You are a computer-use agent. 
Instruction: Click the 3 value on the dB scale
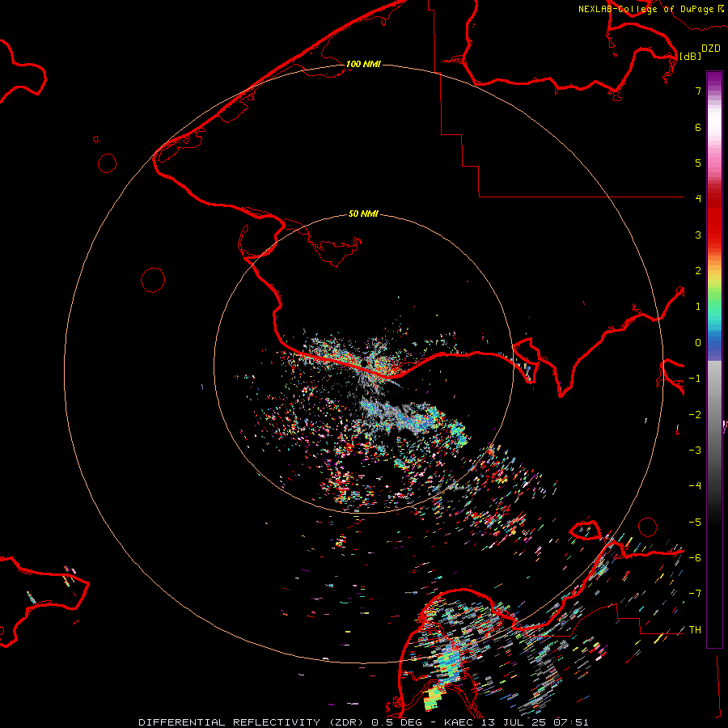click(698, 235)
